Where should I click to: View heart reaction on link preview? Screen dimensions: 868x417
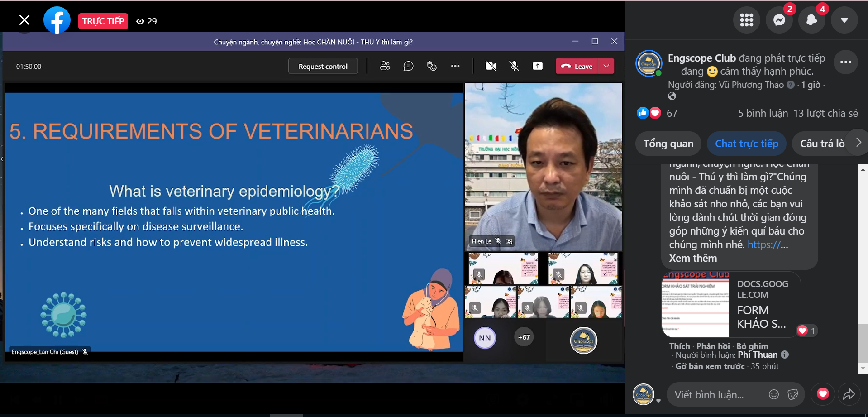[806, 331]
